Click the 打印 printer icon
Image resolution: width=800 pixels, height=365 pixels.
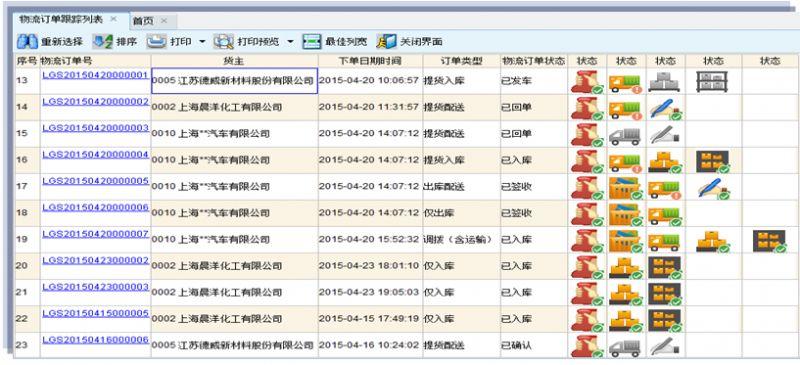[157, 42]
